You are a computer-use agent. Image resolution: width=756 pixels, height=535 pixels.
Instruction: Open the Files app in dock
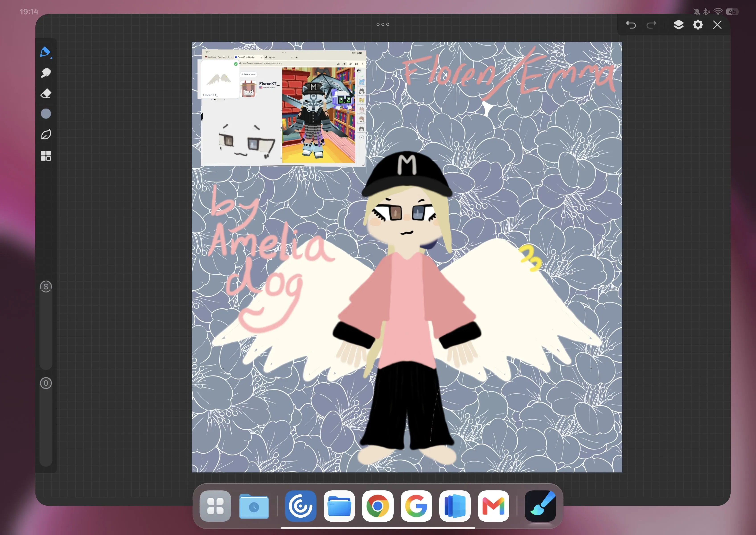pyautogui.click(x=339, y=506)
